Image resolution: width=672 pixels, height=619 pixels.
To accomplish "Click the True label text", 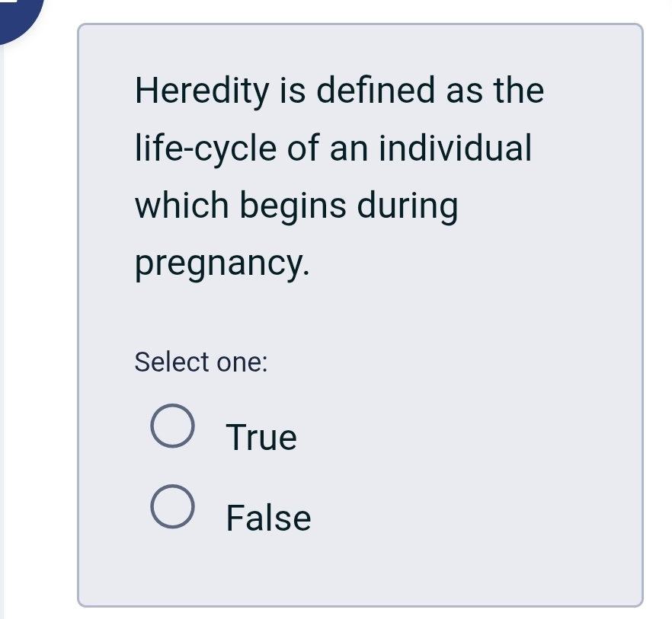I will pyautogui.click(x=261, y=437).
